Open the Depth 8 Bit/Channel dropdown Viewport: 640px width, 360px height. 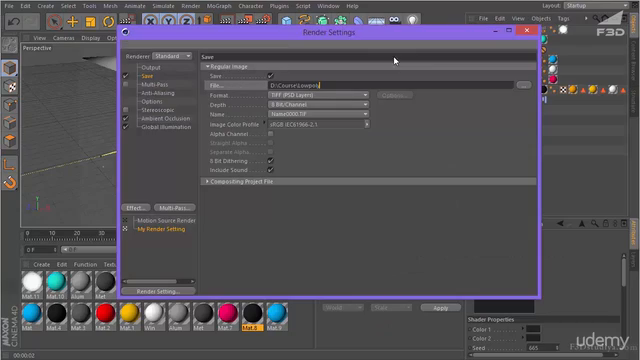(x=318, y=104)
